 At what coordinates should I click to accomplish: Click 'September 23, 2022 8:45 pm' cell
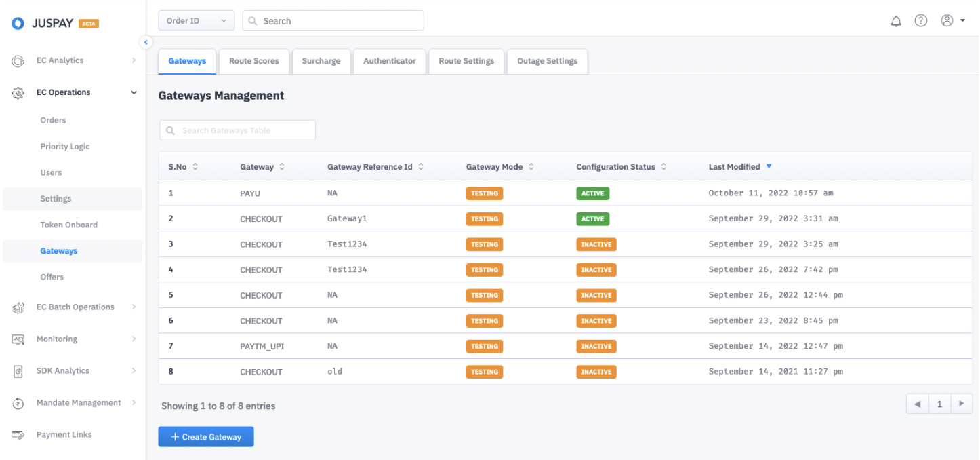coord(773,320)
